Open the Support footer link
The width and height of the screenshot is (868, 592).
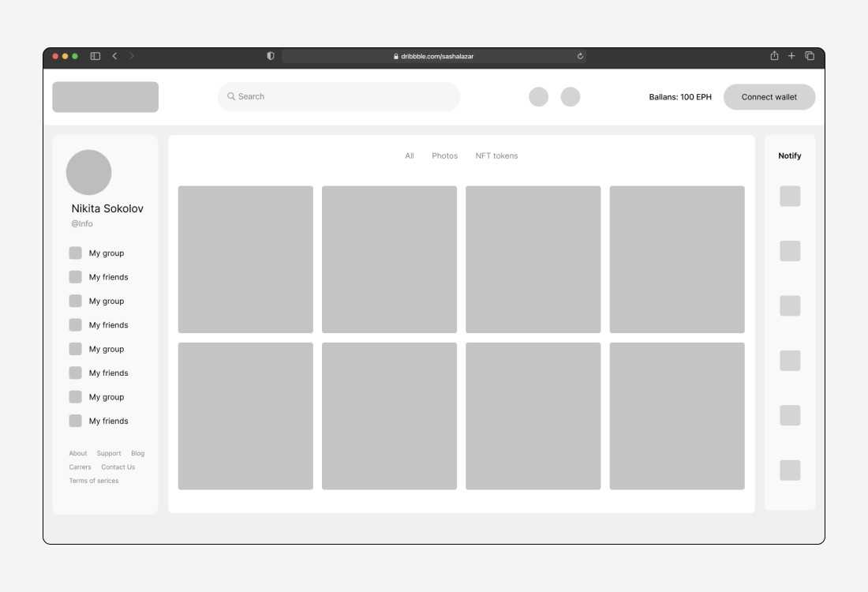[x=109, y=453]
